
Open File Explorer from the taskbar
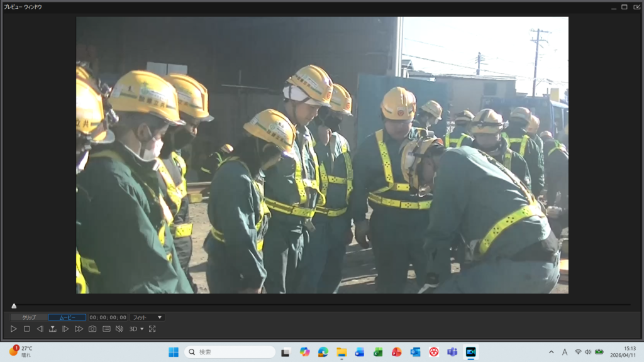click(x=341, y=352)
